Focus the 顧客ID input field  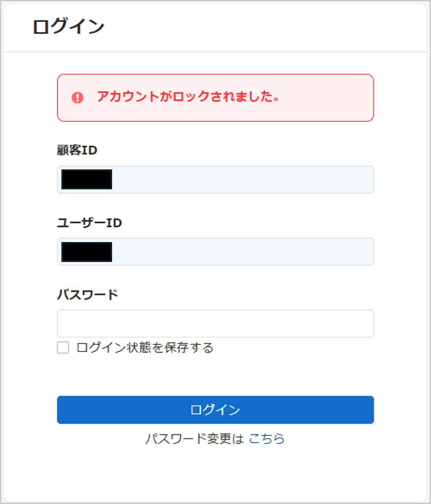pyautogui.click(x=216, y=180)
